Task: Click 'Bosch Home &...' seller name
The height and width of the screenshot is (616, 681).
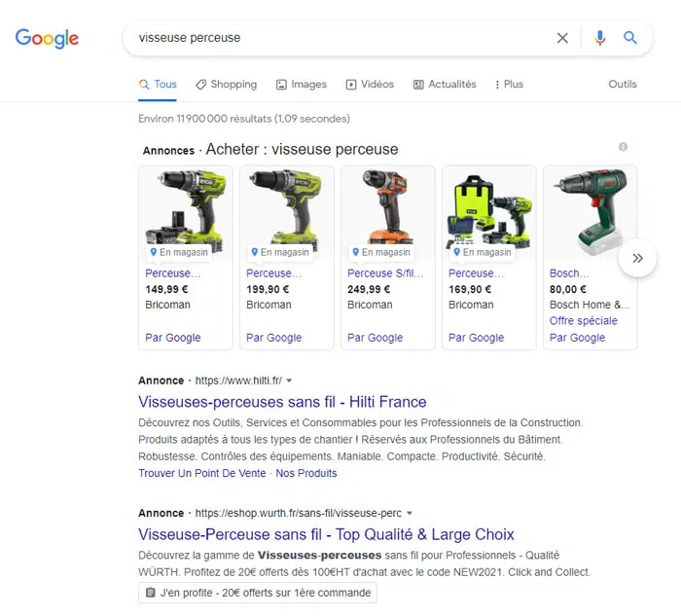Action: coord(590,305)
